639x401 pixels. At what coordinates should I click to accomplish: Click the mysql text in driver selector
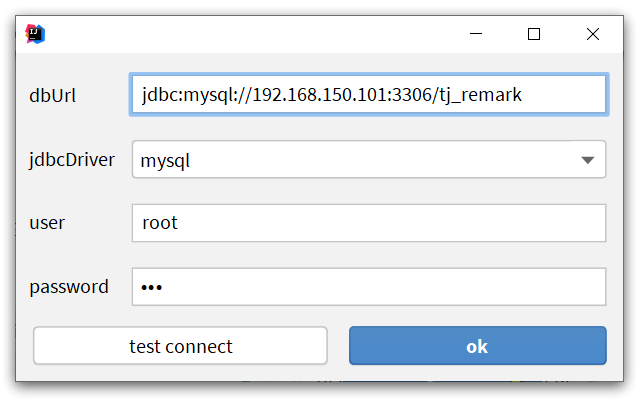165,161
